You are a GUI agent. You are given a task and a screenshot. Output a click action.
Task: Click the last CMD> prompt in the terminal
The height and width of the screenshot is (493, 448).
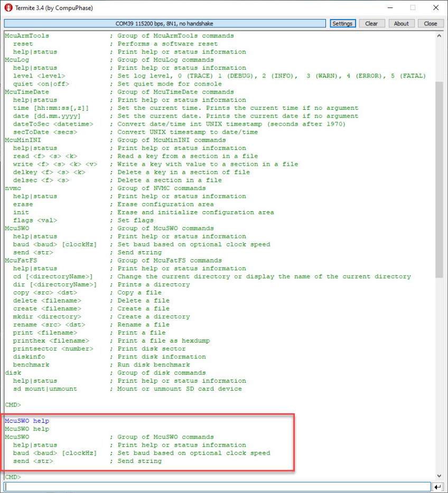[13, 477]
